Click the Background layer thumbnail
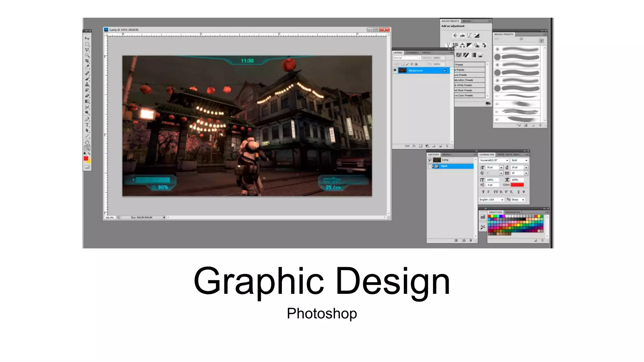644x362 pixels. (402, 70)
